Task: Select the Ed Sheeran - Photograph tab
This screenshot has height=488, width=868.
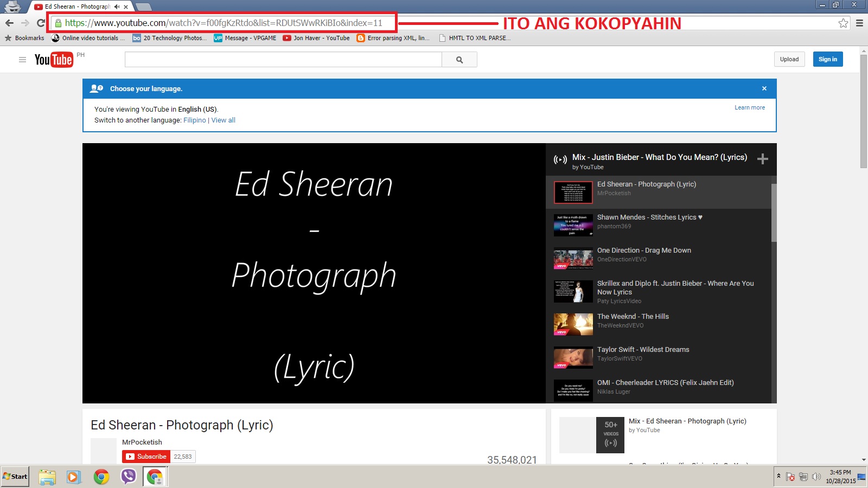Action: (78, 7)
